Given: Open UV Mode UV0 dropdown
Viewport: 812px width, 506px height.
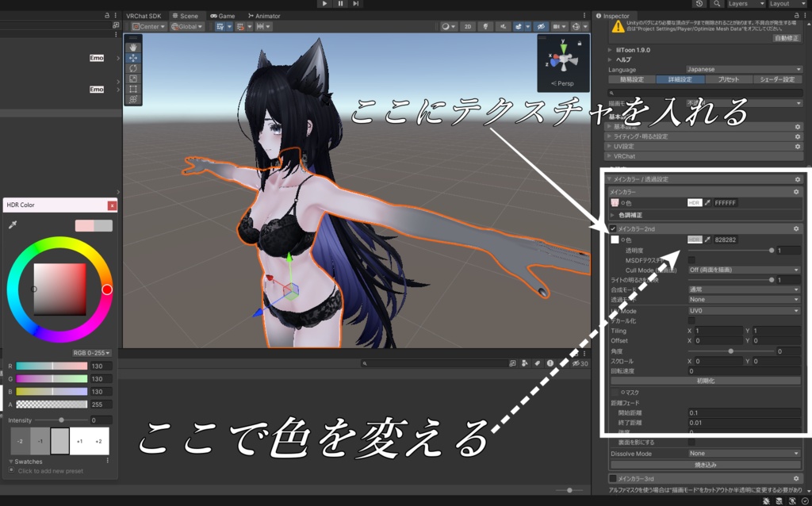Looking at the screenshot, I should coord(744,311).
